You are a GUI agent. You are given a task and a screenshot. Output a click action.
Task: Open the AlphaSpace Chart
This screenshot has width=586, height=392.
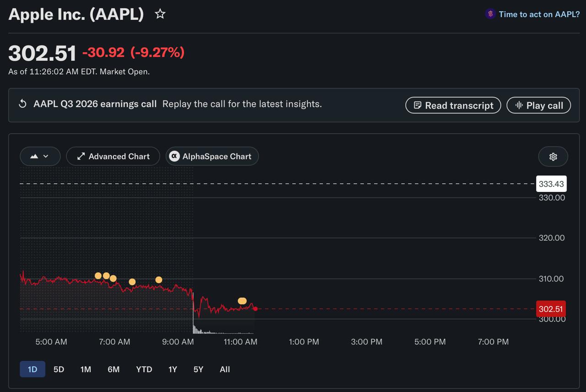tap(212, 156)
